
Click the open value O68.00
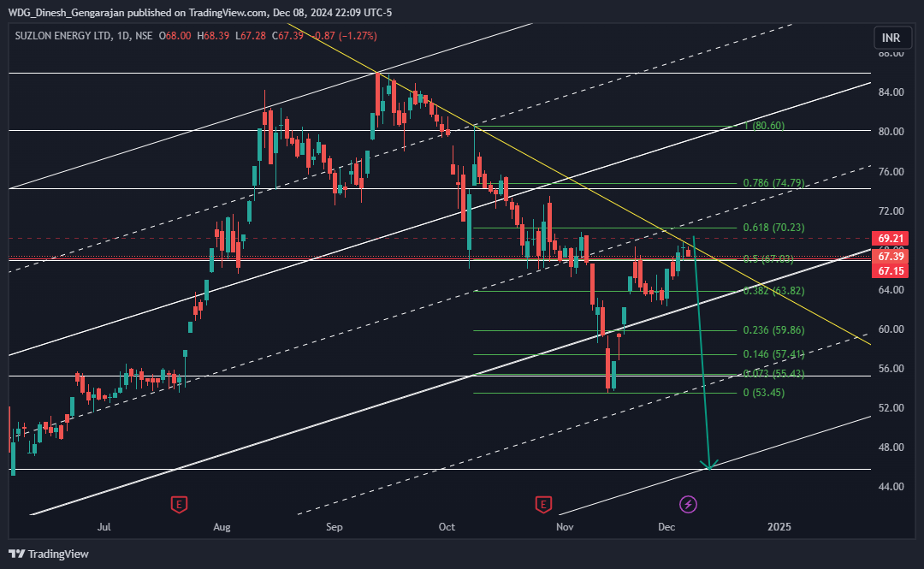(175, 36)
